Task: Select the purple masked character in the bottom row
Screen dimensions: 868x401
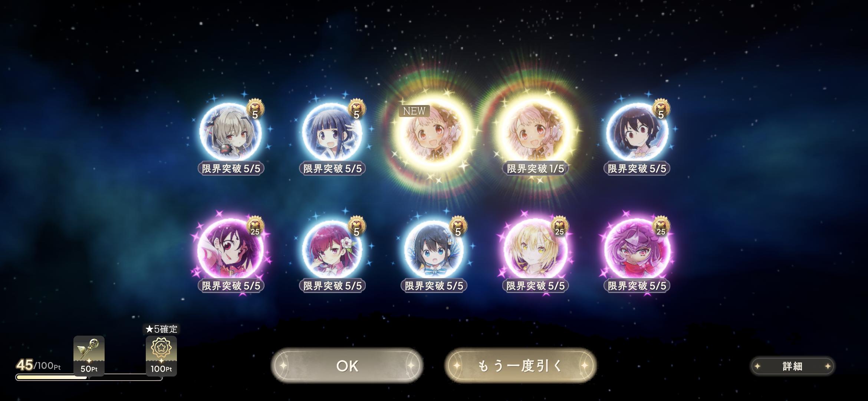Action: click(637, 250)
